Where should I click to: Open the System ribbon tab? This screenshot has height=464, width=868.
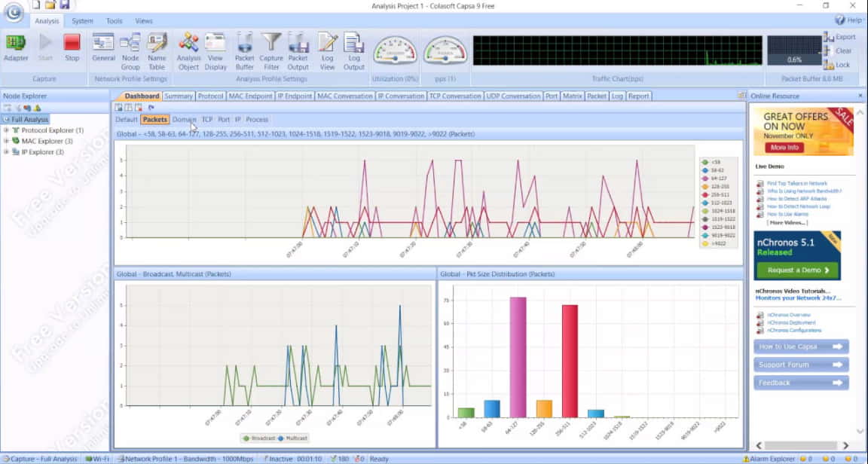(x=82, y=21)
